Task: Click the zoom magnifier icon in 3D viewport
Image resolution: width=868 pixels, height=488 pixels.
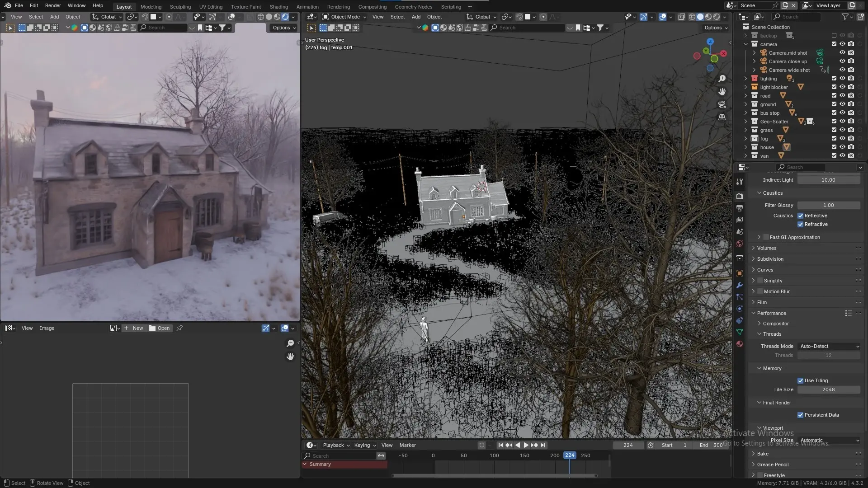Action: tap(722, 79)
